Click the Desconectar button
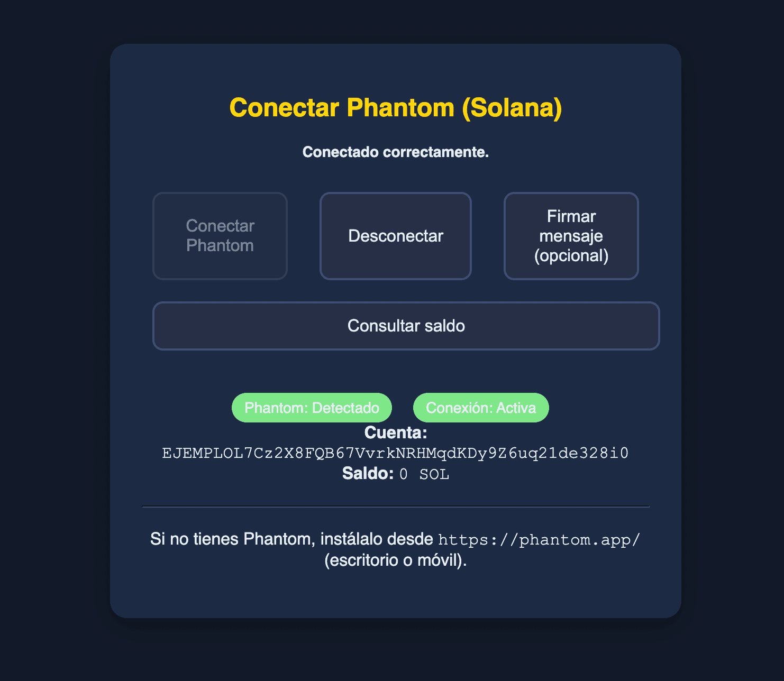This screenshot has height=681, width=784. click(x=395, y=236)
